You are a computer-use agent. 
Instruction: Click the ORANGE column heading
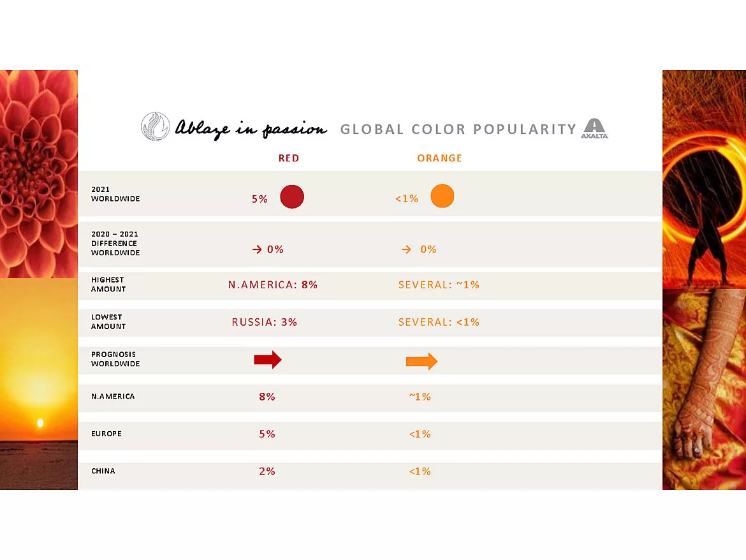tap(439, 158)
